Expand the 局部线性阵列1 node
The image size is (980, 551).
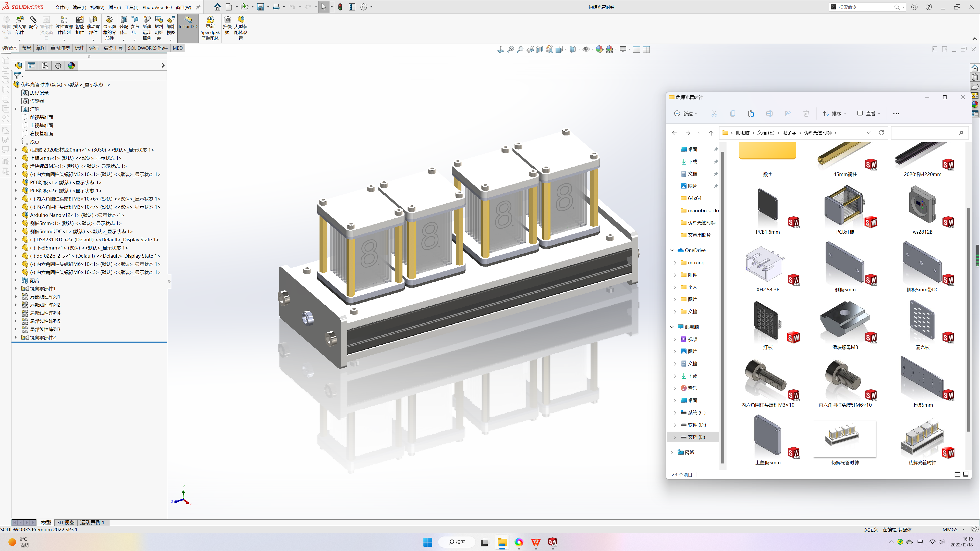pos(16,297)
